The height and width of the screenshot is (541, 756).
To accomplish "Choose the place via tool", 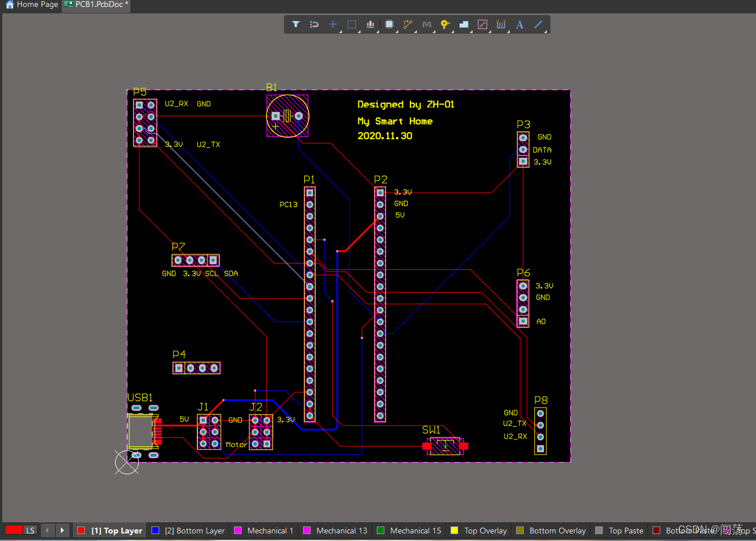I will [x=445, y=24].
